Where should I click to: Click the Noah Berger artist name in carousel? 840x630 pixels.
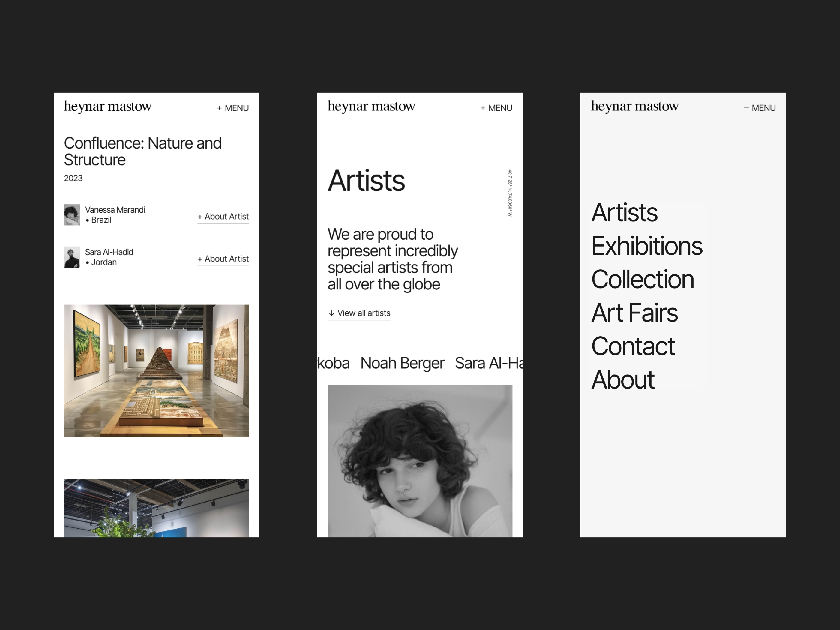point(403,363)
